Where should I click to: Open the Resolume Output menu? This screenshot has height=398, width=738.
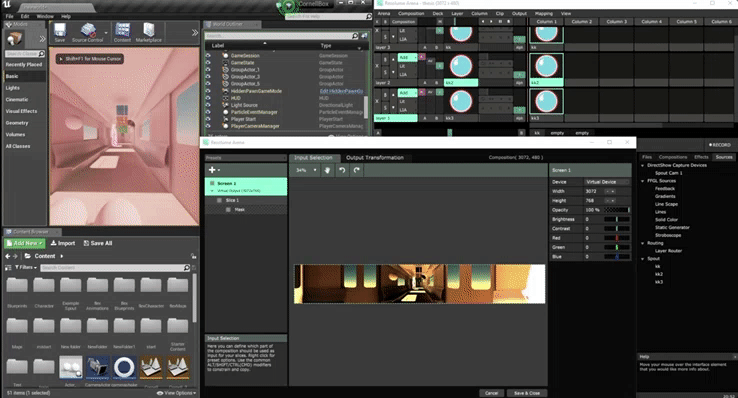(x=519, y=14)
